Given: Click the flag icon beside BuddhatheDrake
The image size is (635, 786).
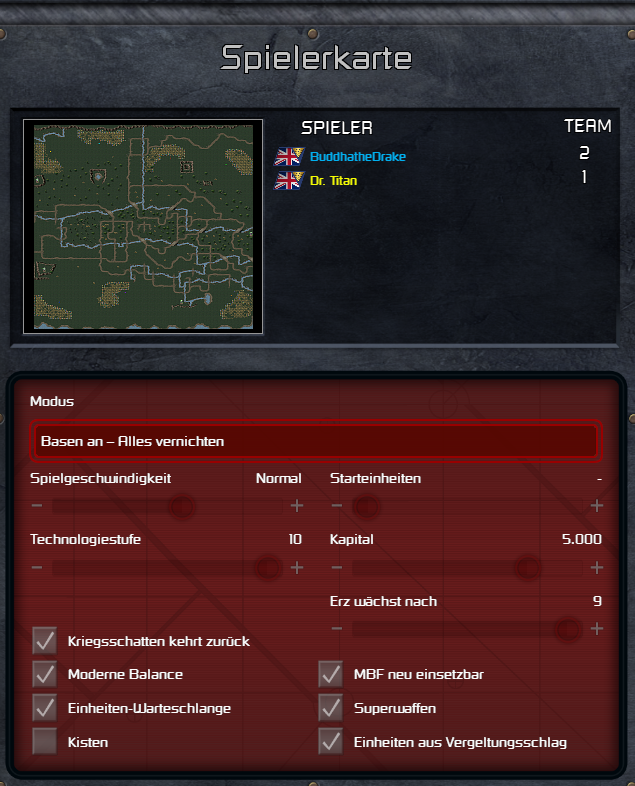Looking at the screenshot, I should point(289,156).
